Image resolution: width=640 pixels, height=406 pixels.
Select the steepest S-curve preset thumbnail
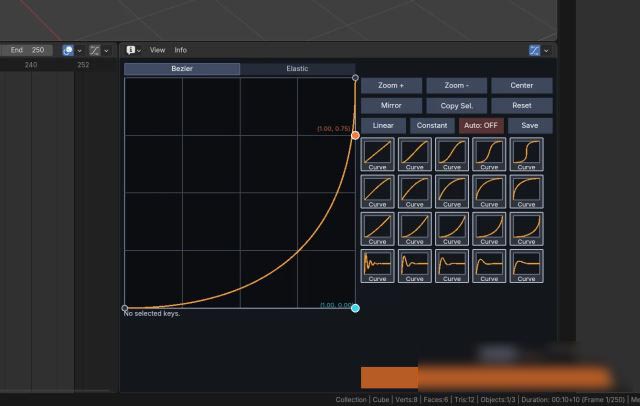click(526, 154)
